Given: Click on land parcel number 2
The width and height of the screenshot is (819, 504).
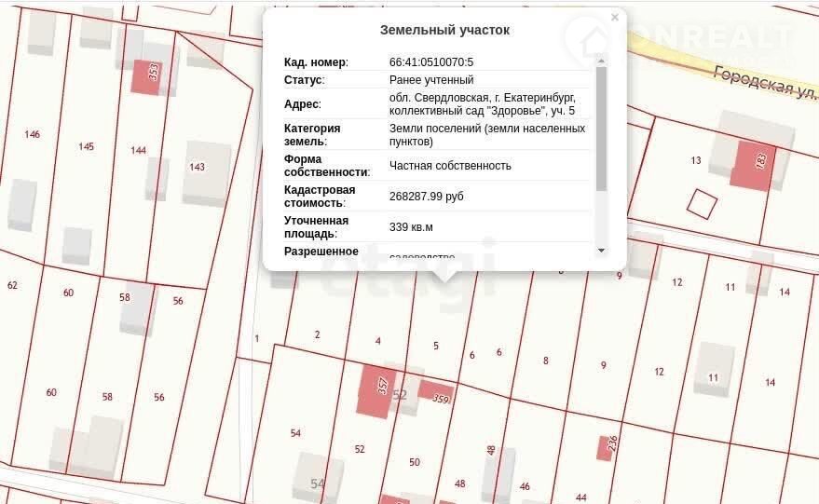Looking at the screenshot, I should 317,334.
